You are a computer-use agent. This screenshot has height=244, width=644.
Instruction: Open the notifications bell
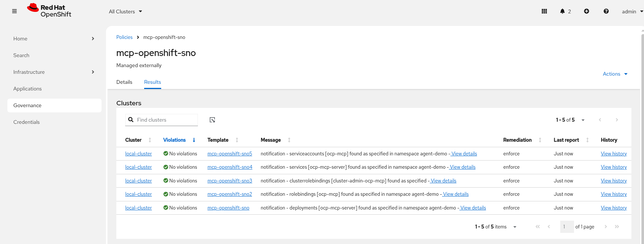562,11
